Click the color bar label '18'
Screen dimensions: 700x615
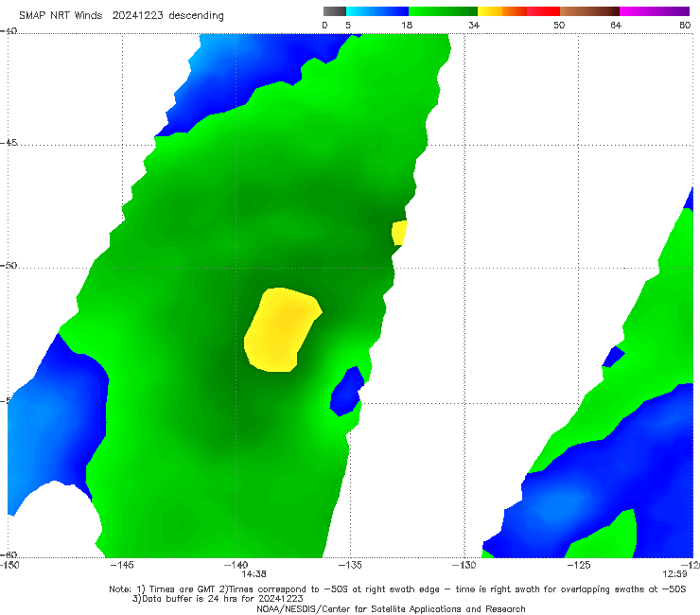407,26
